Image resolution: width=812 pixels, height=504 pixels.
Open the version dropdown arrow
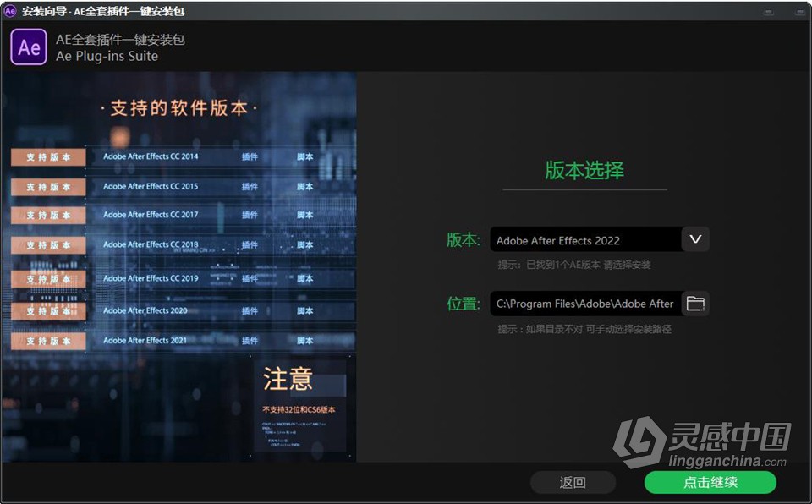point(695,239)
